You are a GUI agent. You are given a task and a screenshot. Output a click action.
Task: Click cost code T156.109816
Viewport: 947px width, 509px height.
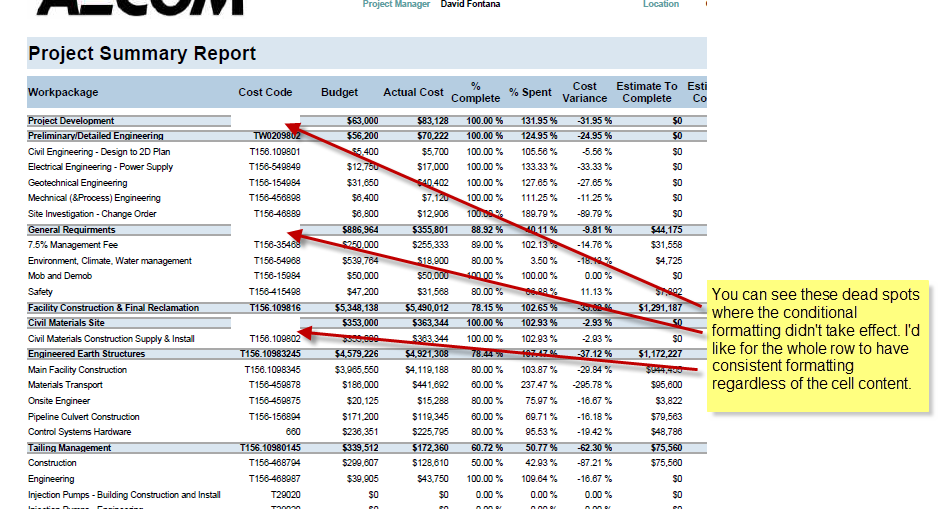[x=275, y=308]
